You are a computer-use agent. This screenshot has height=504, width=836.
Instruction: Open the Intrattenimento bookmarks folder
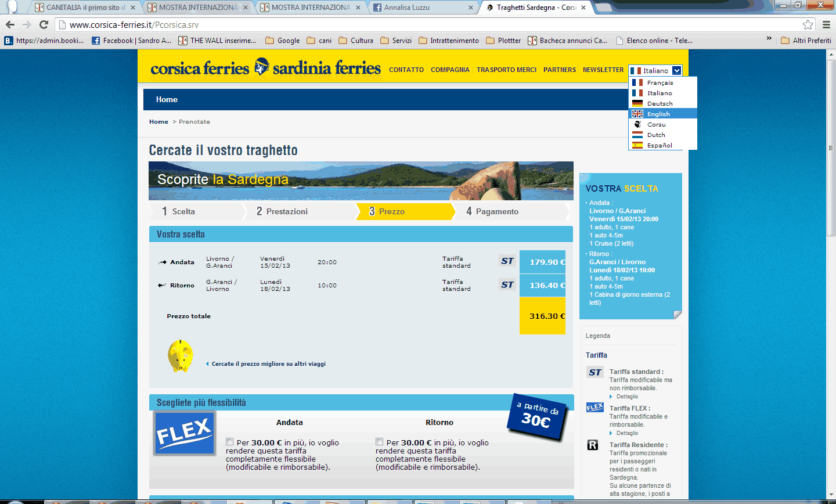point(449,40)
